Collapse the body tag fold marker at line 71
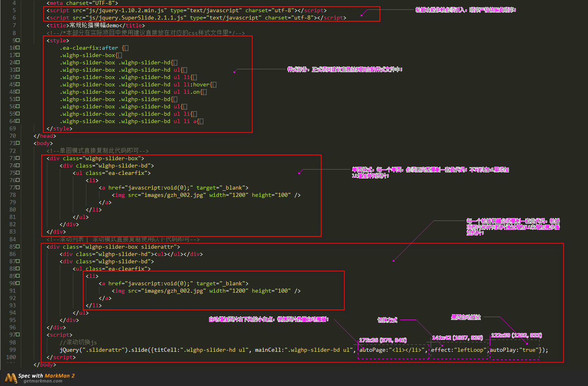 [x=18, y=143]
